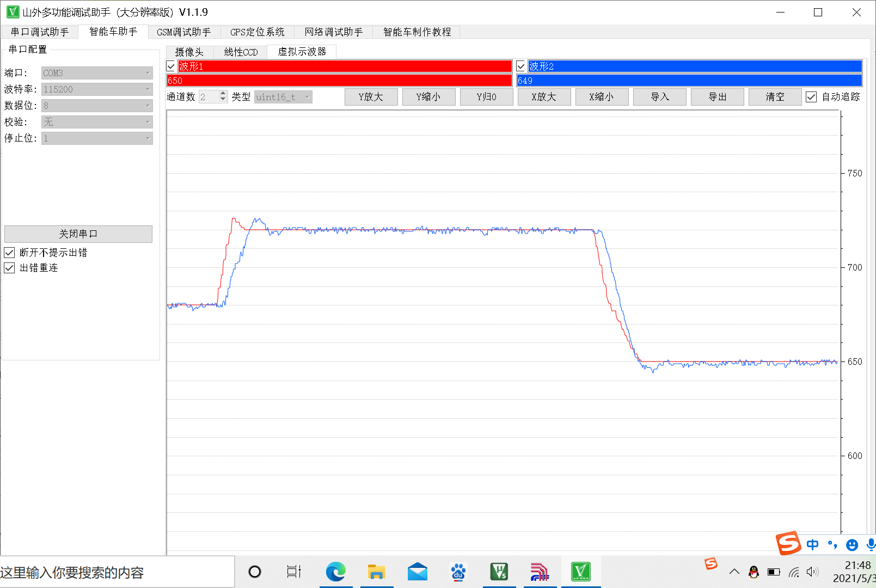The image size is (876, 588).
Task: Open volume speaker tray icon
Action: [x=813, y=572]
